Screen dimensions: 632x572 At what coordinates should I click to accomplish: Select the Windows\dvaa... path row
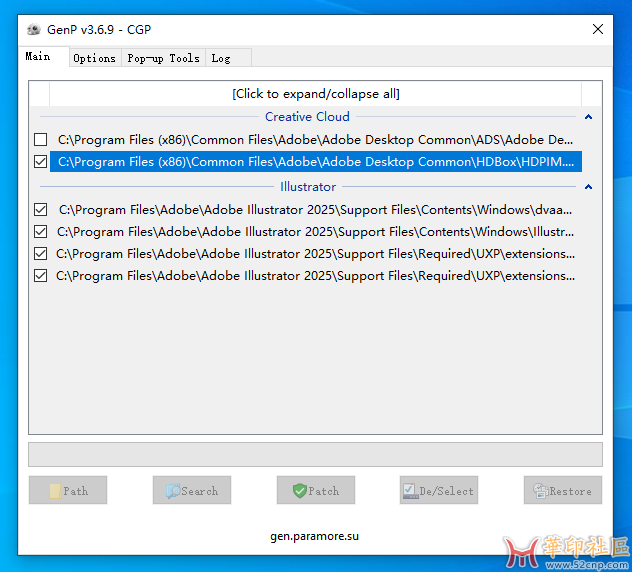pyautogui.click(x=315, y=210)
